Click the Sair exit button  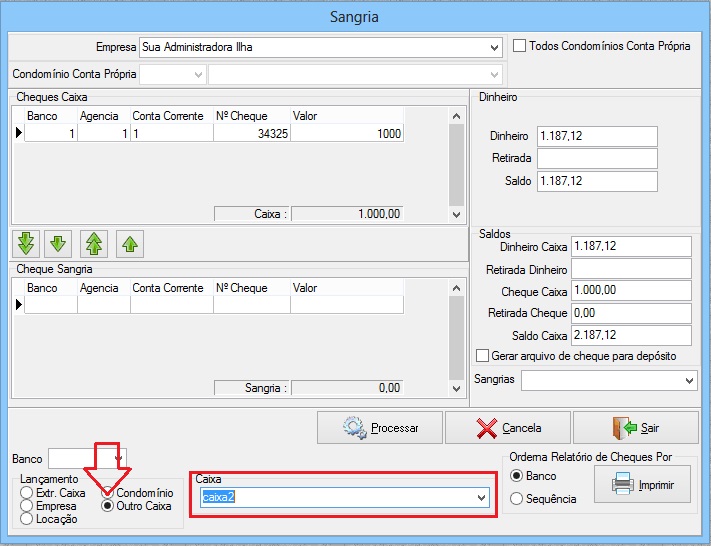[x=636, y=428]
